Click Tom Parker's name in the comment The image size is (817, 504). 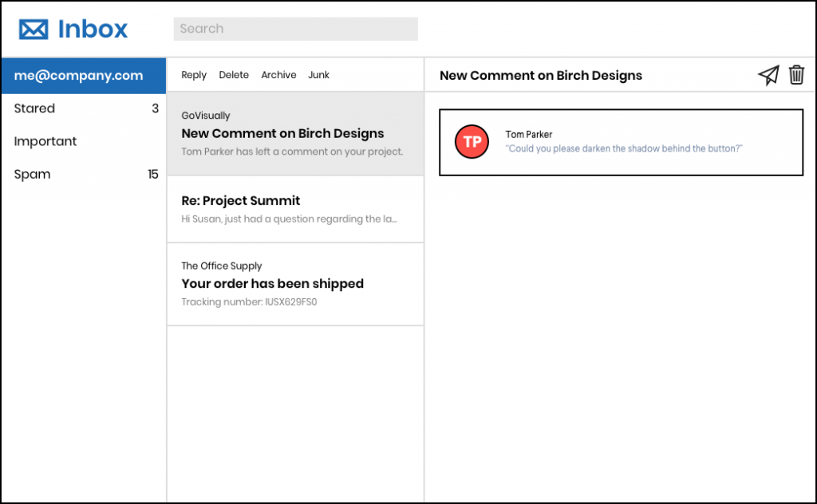[x=528, y=135]
